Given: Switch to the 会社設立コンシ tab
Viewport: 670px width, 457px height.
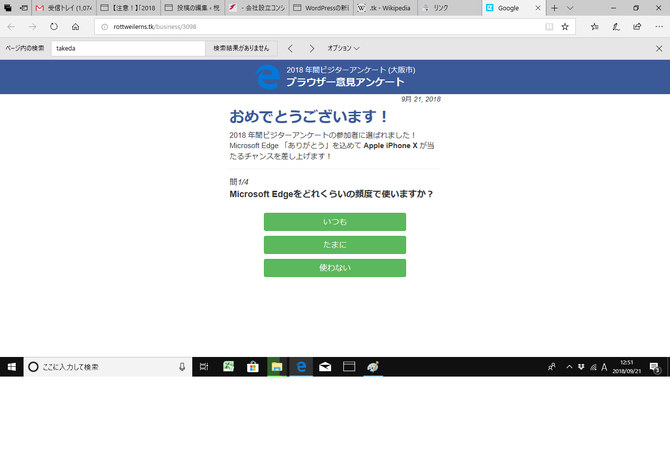Looking at the screenshot, I should [257, 8].
